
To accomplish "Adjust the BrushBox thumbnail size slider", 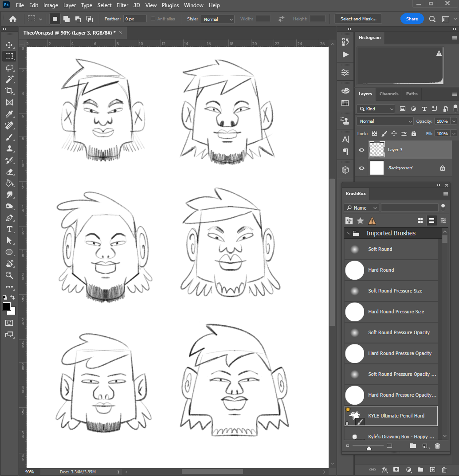I will tap(369, 448).
